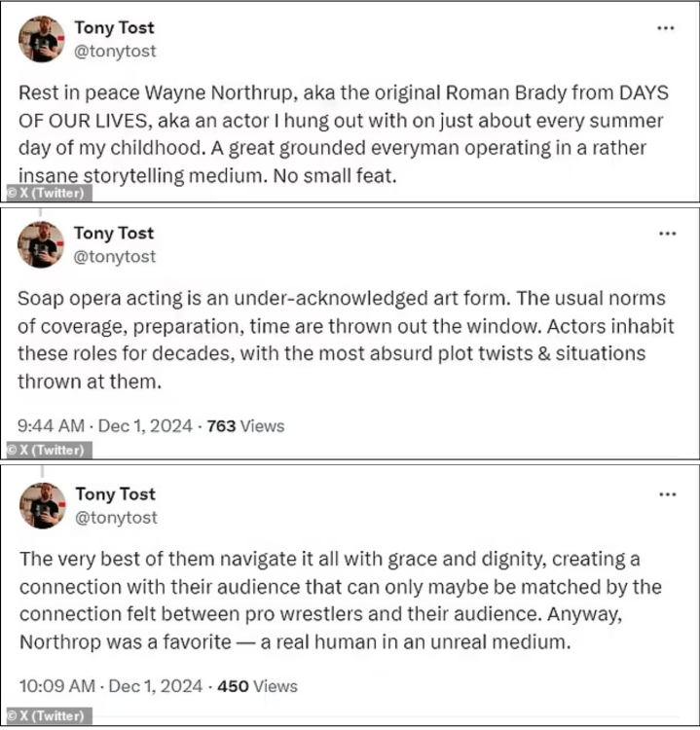View the 763 Views count
This screenshot has width=700, height=730.
[x=245, y=425]
